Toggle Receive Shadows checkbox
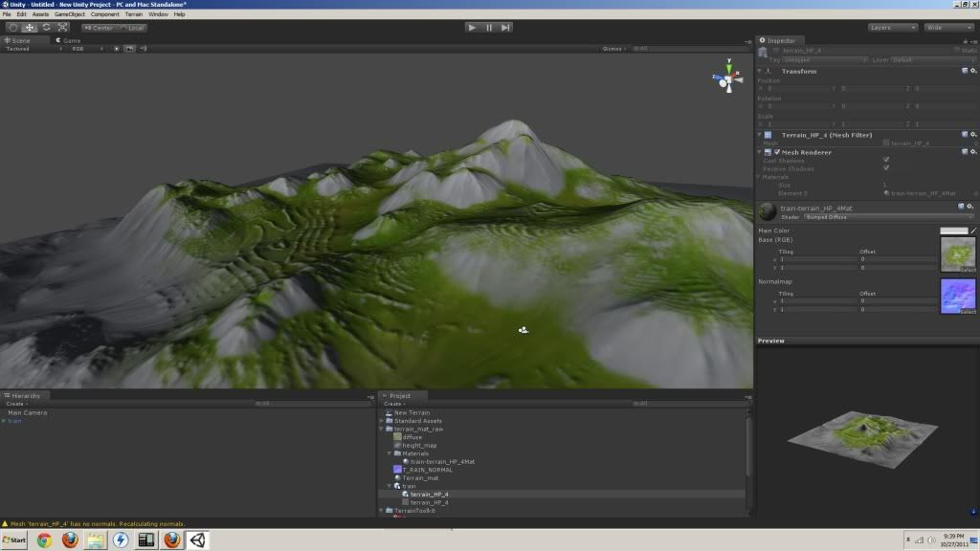This screenshot has width=980, height=551. 886,168
